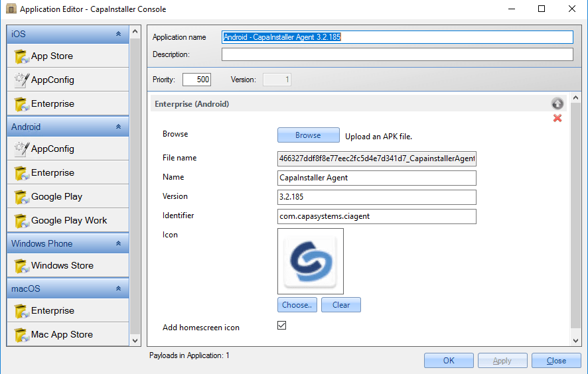Click the Apply button

[x=502, y=361]
